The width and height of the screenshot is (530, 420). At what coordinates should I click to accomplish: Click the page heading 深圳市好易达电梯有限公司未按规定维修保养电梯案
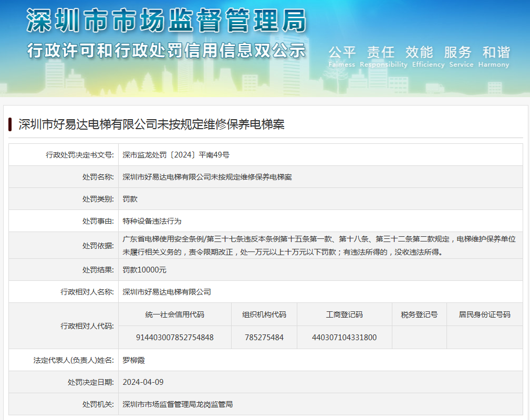click(151, 124)
